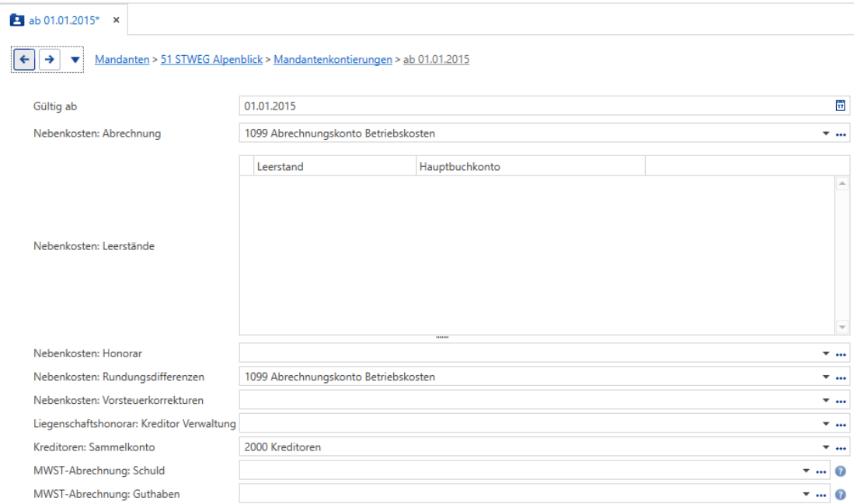This screenshot has height=504, width=854.
Task: Click the Leerstände table resize grip
Action: coord(442,338)
